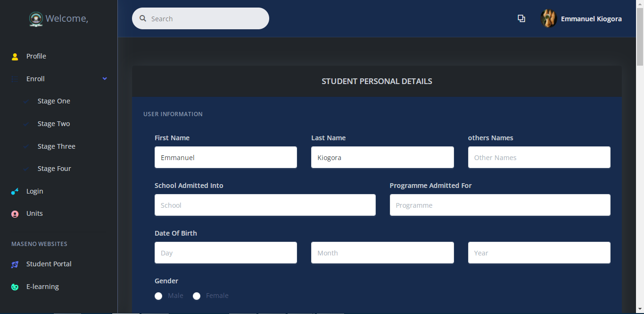
Task: Click the checkmark icon beside Stage One
Action: [26, 101]
